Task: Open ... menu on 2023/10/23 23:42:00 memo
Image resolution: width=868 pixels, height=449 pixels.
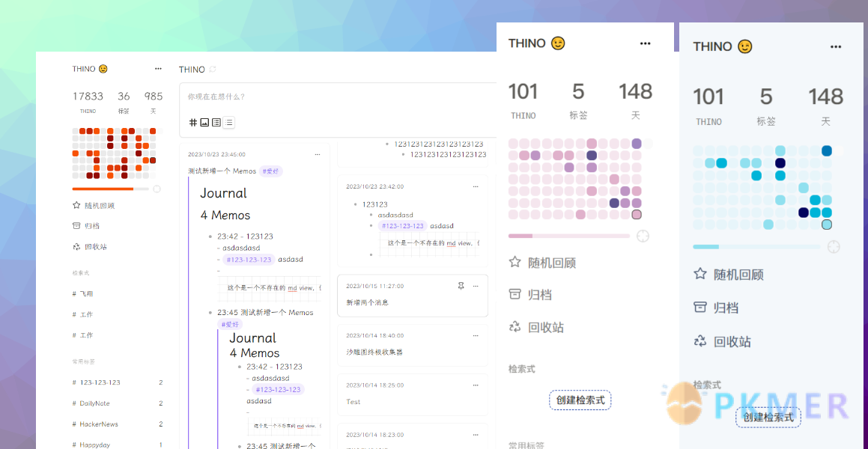Action: point(476,186)
